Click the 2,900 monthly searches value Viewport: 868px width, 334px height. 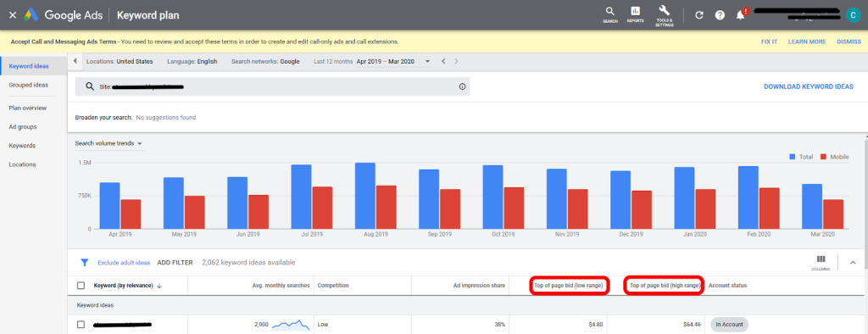pyautogui.click(x=261, y=324)
